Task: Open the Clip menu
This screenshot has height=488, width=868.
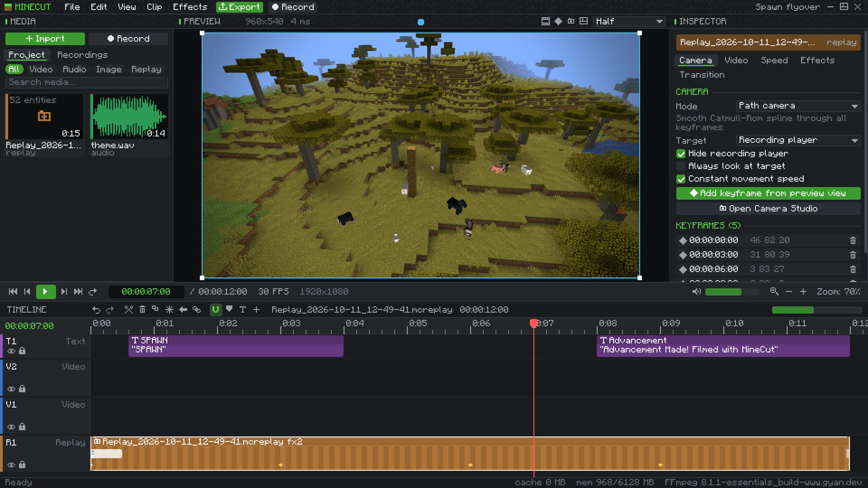Action: pyautogui.click(x=154, y=7)
